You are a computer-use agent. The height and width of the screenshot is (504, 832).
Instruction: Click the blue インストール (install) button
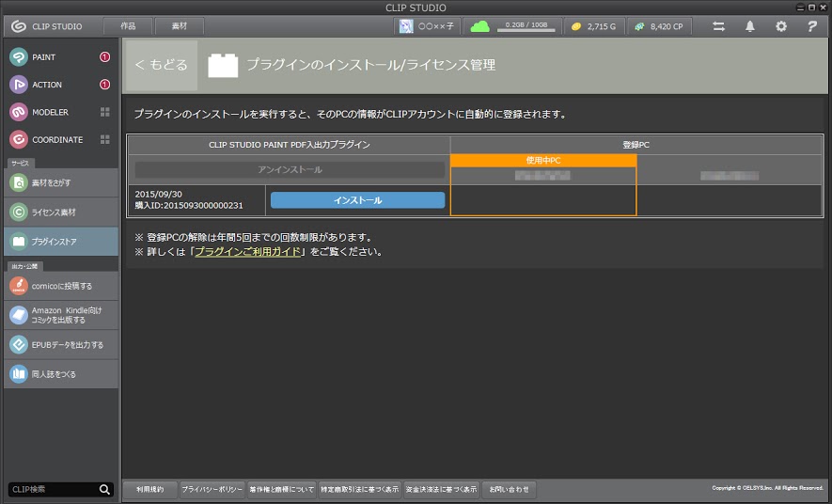pyautogui.click(x=357, y=200)
